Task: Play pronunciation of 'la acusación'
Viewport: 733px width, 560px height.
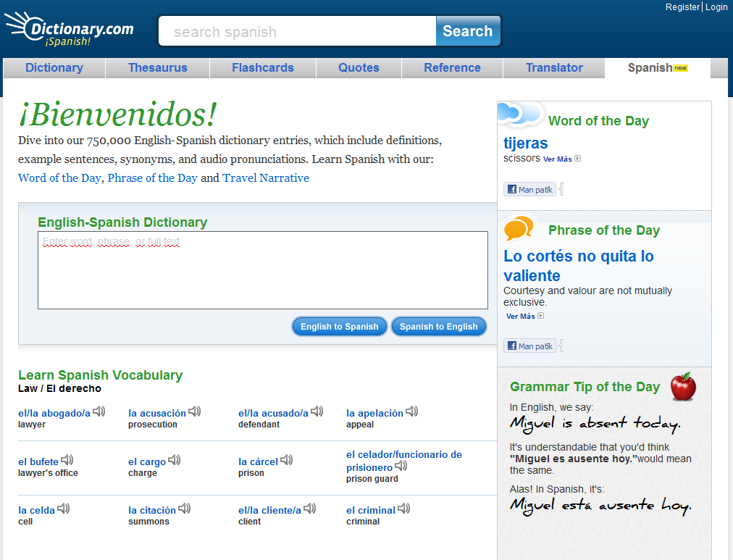Action: [x=195, y=412]
